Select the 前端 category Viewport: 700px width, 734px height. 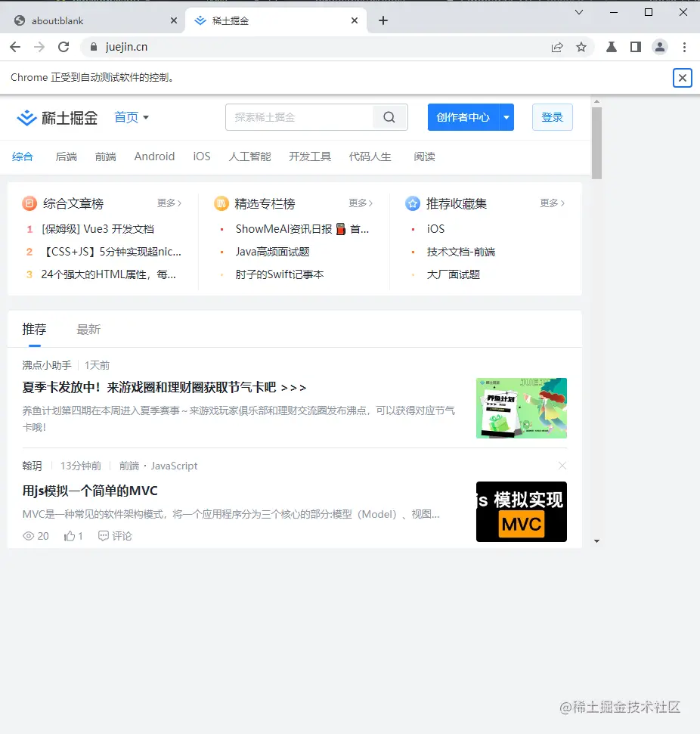pos(105,156)
